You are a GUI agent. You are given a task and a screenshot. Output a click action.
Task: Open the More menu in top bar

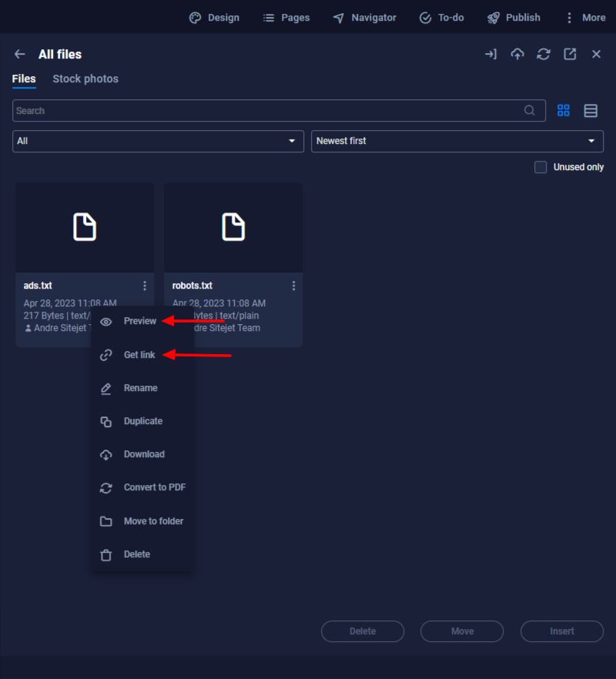(x=585, y=18)
